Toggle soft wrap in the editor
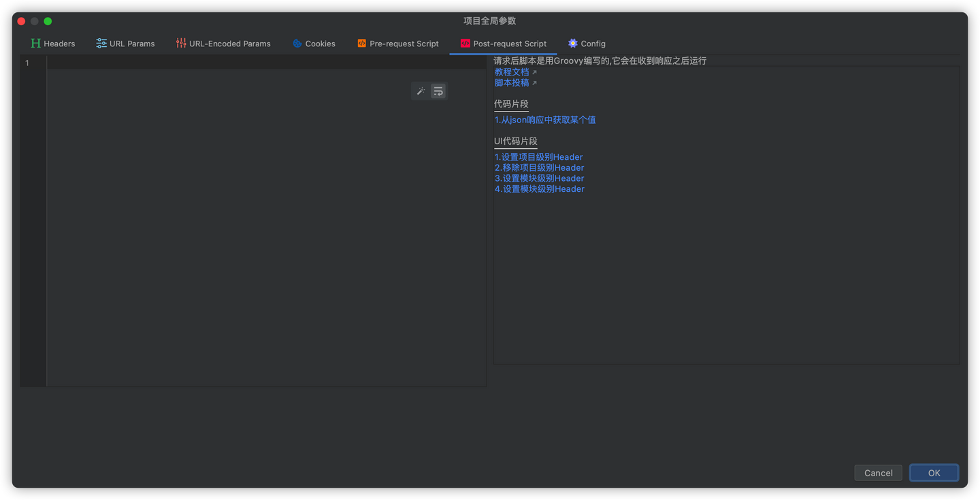980x500 pixels. 438,91
